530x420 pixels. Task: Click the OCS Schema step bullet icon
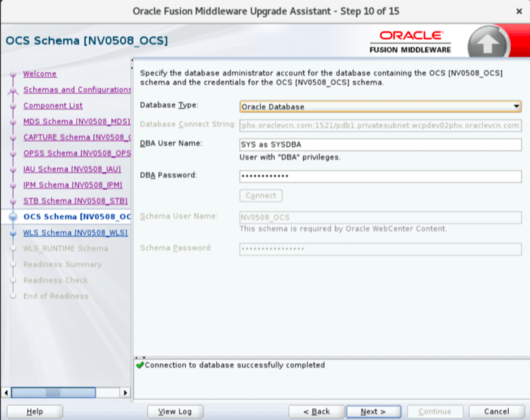[13, 217]
